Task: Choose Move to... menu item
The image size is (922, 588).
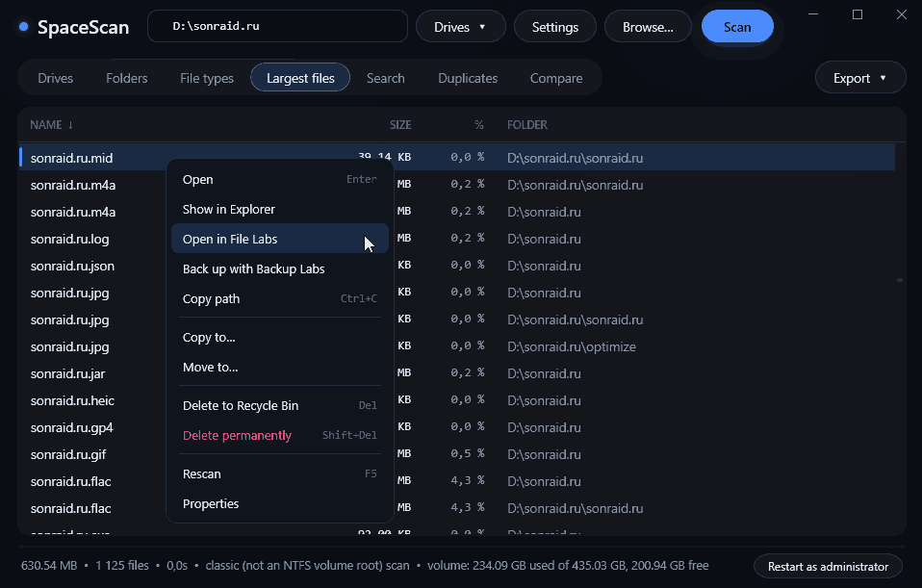Action: tap(280, 368)
